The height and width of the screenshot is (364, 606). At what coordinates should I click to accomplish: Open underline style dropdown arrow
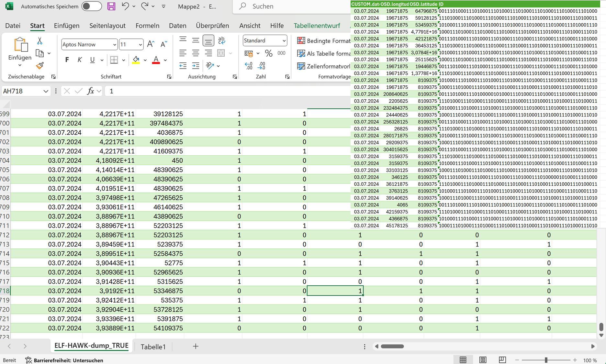[x=102, y=60]
